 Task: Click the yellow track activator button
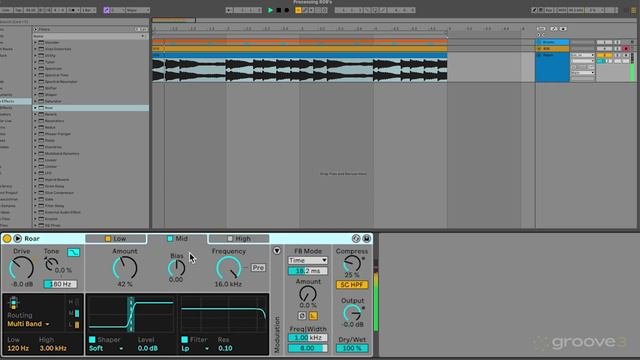604,55
